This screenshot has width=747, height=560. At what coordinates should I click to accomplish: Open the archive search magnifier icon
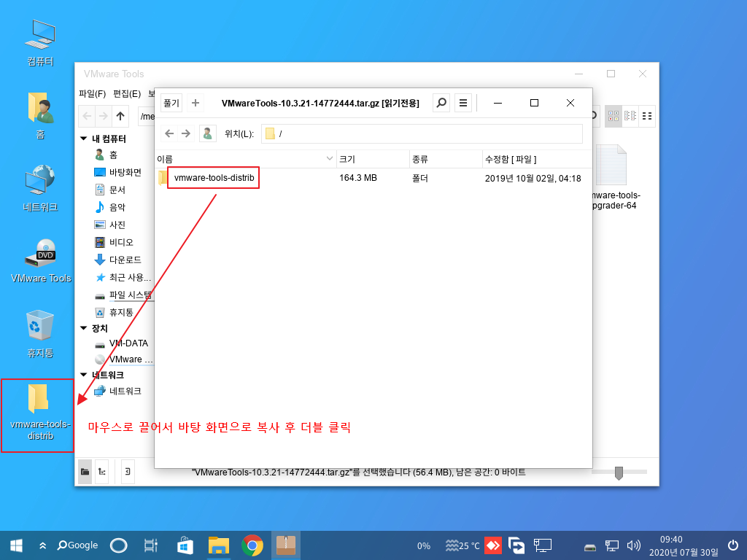pyautogui.click(x=441, y=103)
